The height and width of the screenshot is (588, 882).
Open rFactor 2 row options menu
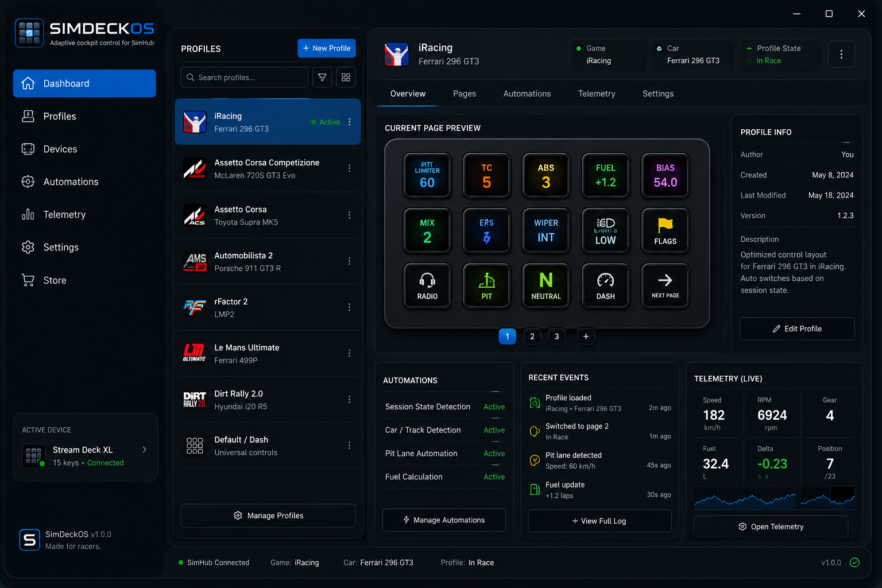(349, 307)
